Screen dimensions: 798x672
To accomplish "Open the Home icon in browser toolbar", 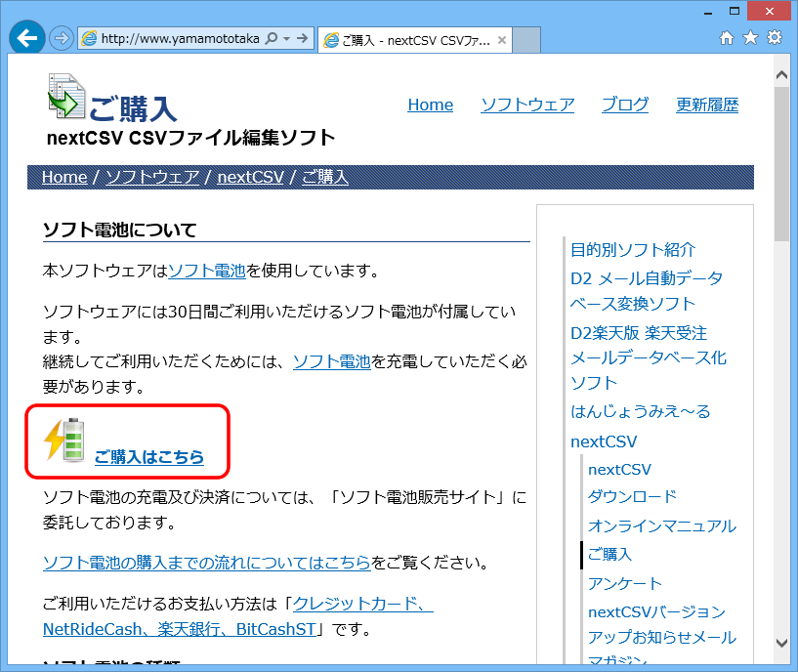I will click(727, 37).
